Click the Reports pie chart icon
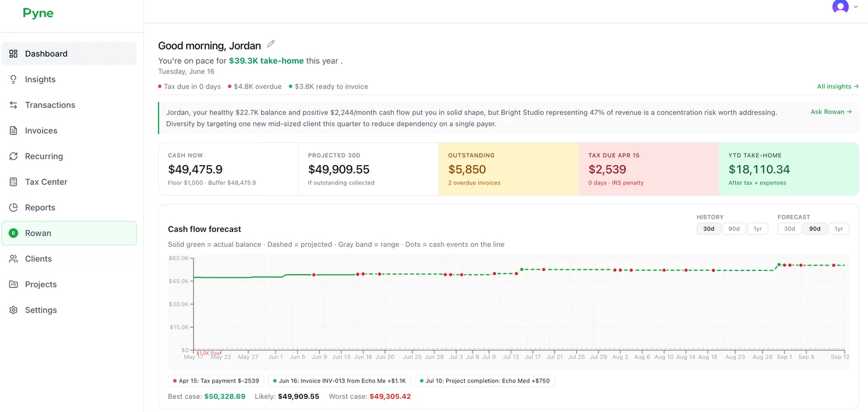Screen dimensions: 868x412 coord(13,207)
